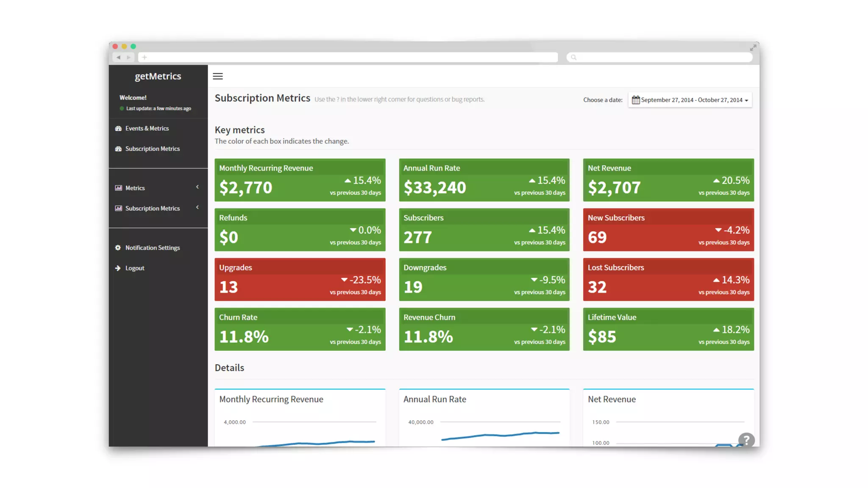Click the Logout arrow icon
Screen dimensions: 868x488
point(118,268)
